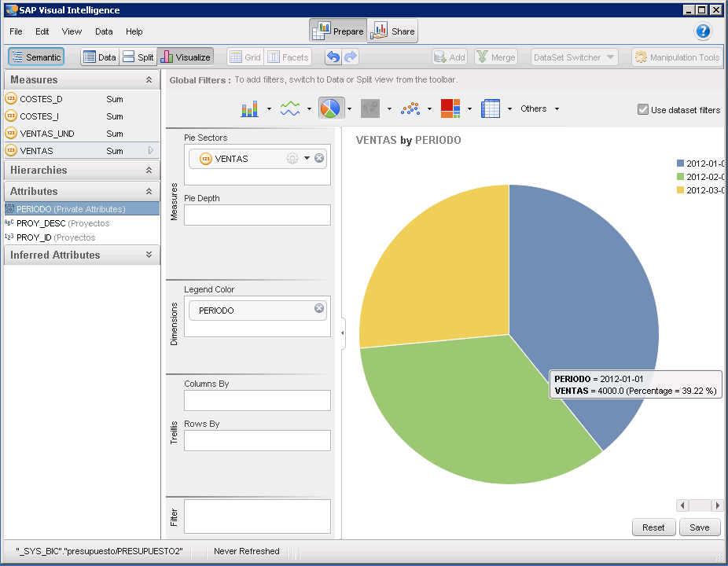This screenshot has height=566, width=728.
Task: Toggle Use dataset filters checkbox
Action: (643, 110)
